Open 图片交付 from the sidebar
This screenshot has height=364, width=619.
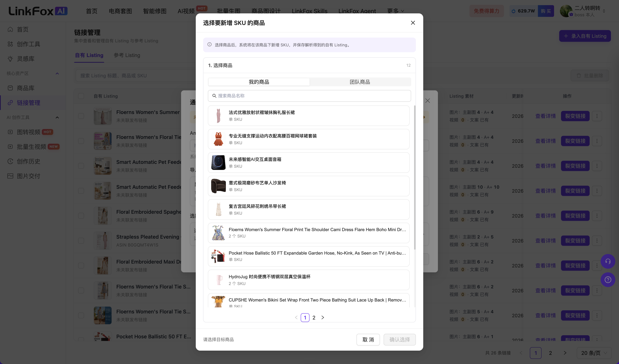(28, 176)
